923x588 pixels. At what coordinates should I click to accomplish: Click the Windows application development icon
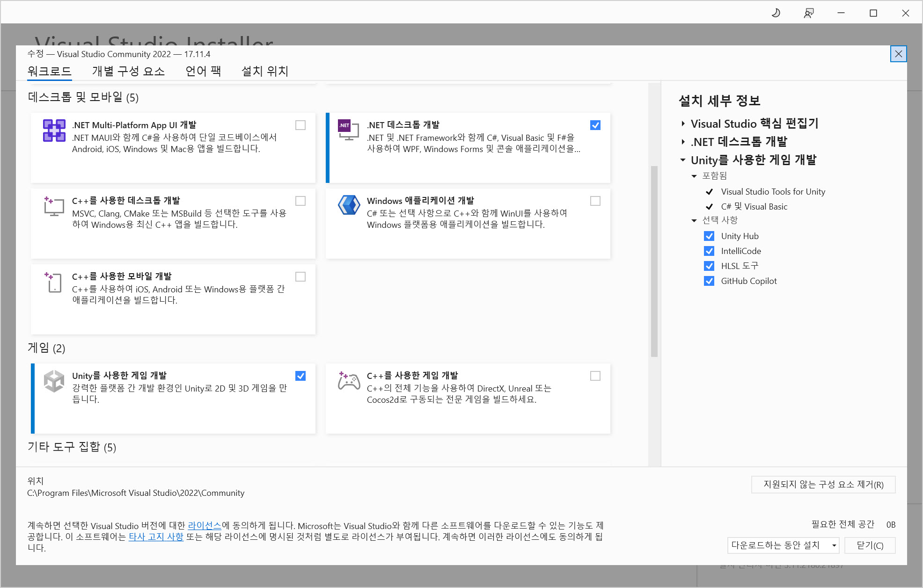[x=349, y=205]
